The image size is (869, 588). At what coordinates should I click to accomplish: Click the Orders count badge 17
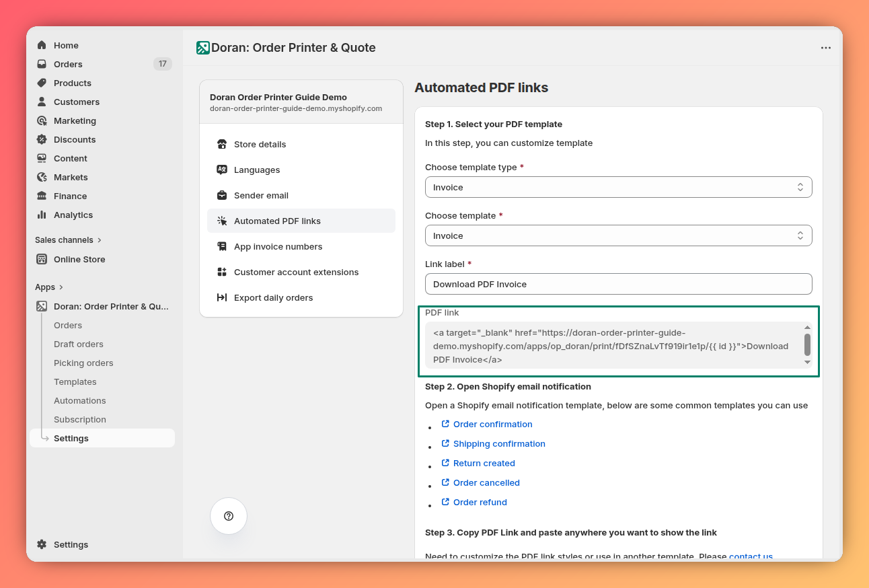coord(162,64)
